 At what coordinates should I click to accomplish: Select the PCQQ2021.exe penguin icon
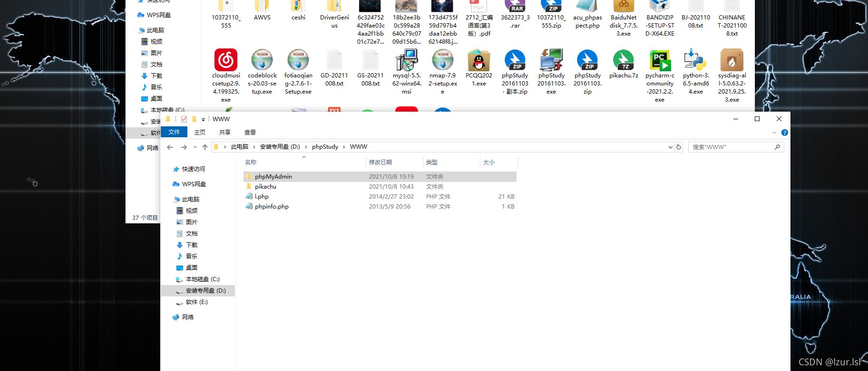479,60
